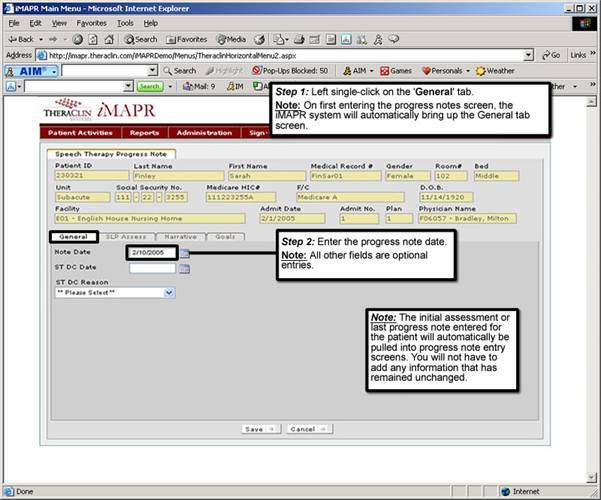Click the browser Back button
The height and width of the screenshot is (500, 601).
[x=24, y=38]
